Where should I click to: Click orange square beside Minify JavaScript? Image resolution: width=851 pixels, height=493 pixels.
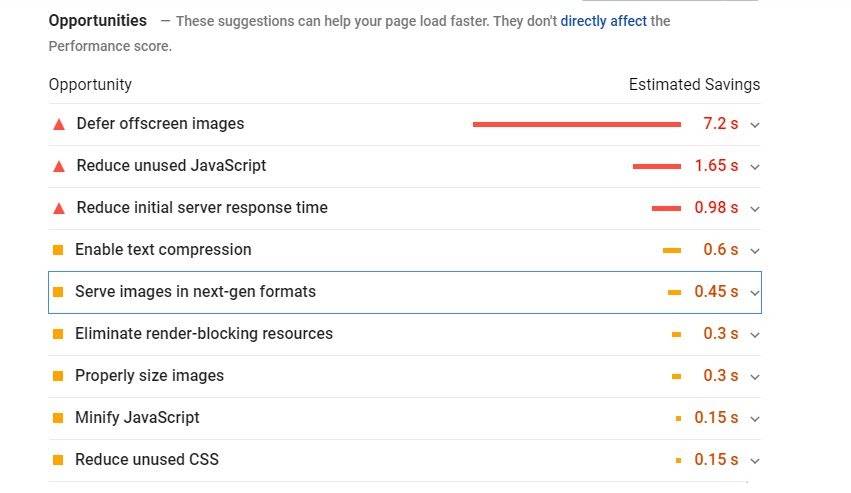[x=58, y=418]
